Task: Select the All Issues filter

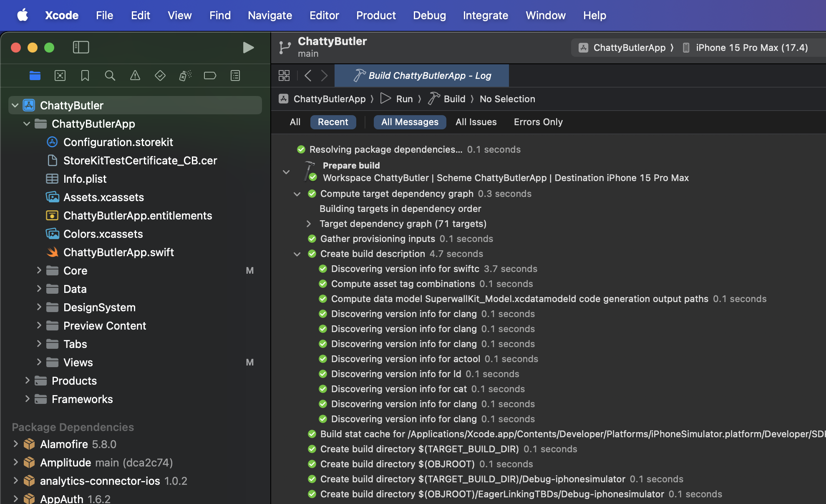Action: [x=476, y=122]
